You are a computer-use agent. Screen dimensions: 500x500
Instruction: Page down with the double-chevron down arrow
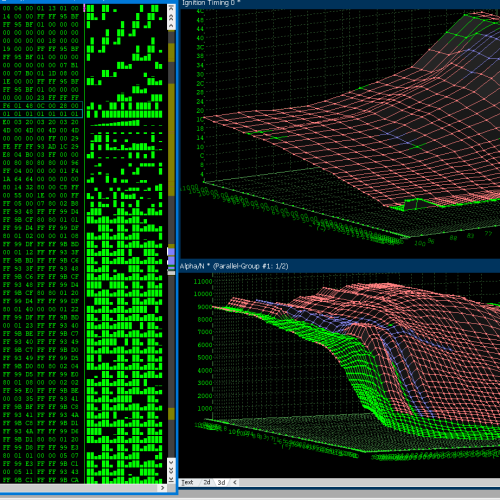[x=171, y=471]
